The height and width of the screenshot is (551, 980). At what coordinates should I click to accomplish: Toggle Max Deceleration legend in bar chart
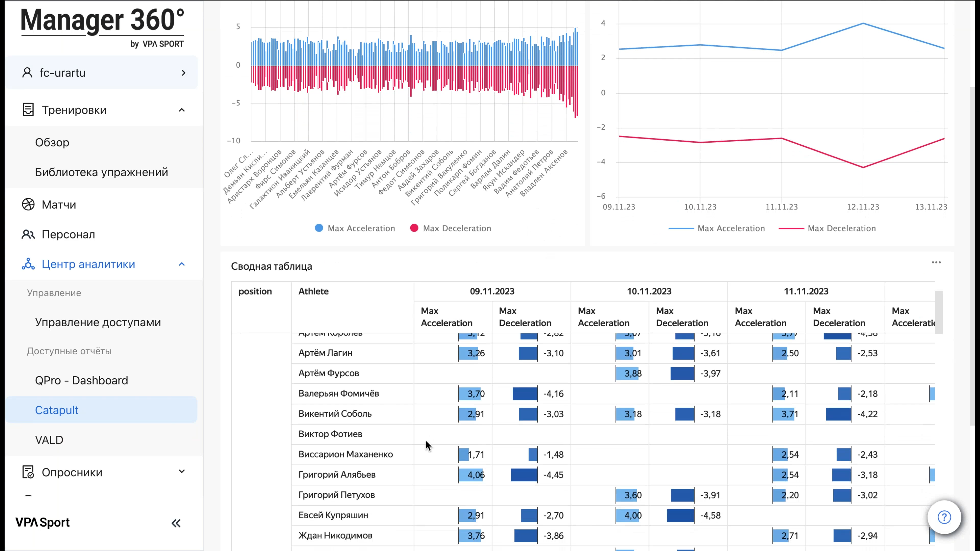point(450,228)
